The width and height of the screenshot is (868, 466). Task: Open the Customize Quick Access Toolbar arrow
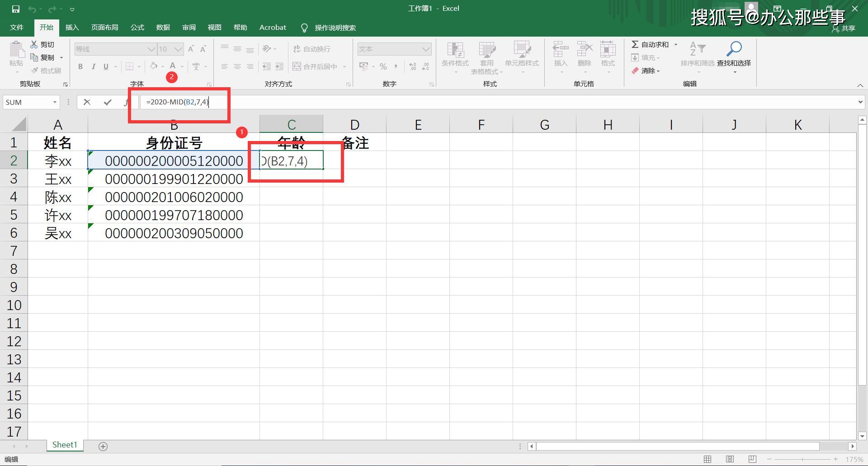coord(72,9)
